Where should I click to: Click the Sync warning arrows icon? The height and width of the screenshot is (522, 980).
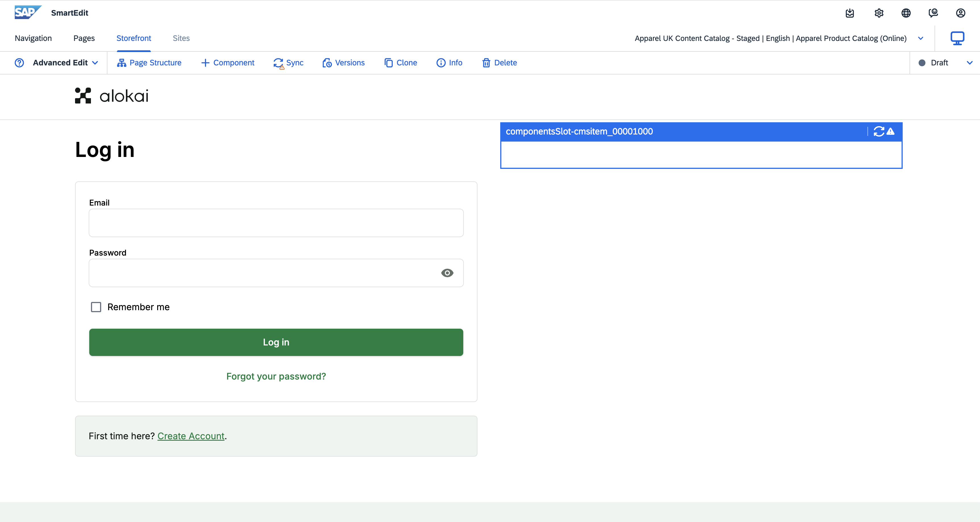tap(279, 63)
